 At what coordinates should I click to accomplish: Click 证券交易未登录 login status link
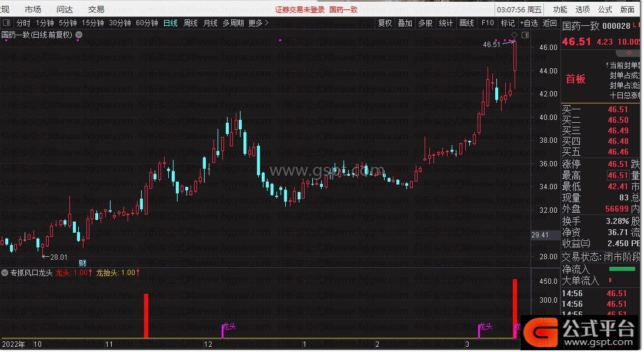(x=300, y=9)
